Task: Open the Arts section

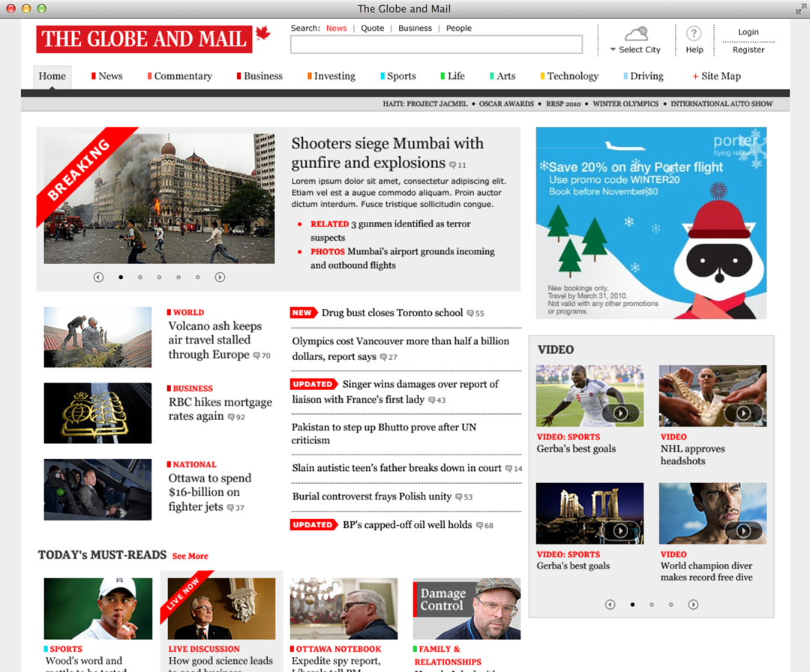Action: coord(502,76)
